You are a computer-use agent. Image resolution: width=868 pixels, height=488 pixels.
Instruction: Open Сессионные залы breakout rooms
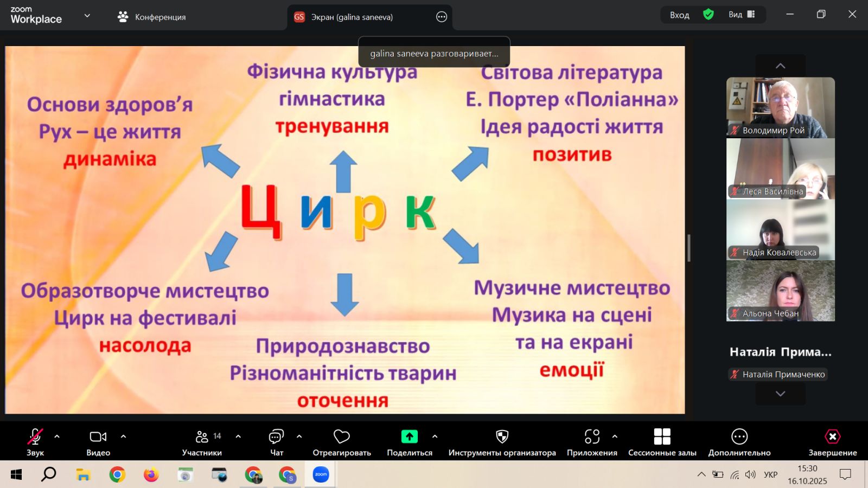point(662,437)
